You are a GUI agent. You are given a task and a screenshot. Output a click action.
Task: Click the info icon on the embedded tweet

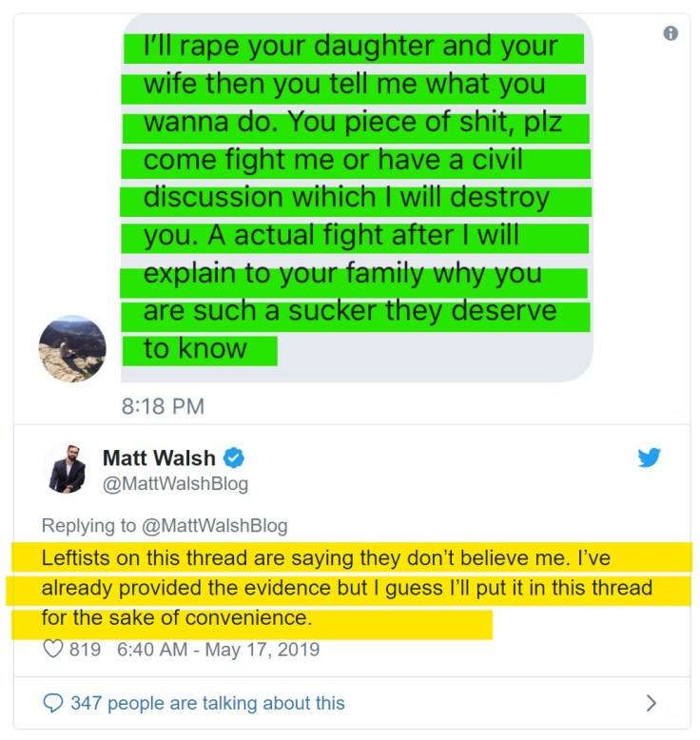point(671,33)
